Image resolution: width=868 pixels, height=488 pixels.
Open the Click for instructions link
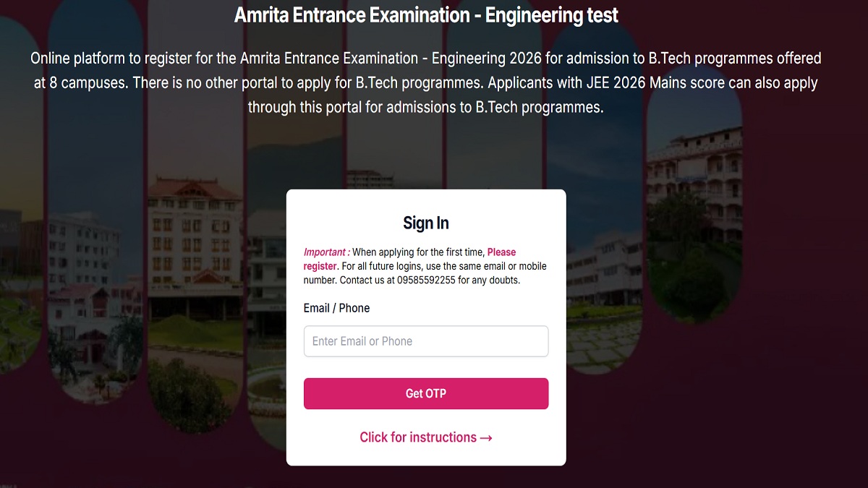(x=418, y=437)
